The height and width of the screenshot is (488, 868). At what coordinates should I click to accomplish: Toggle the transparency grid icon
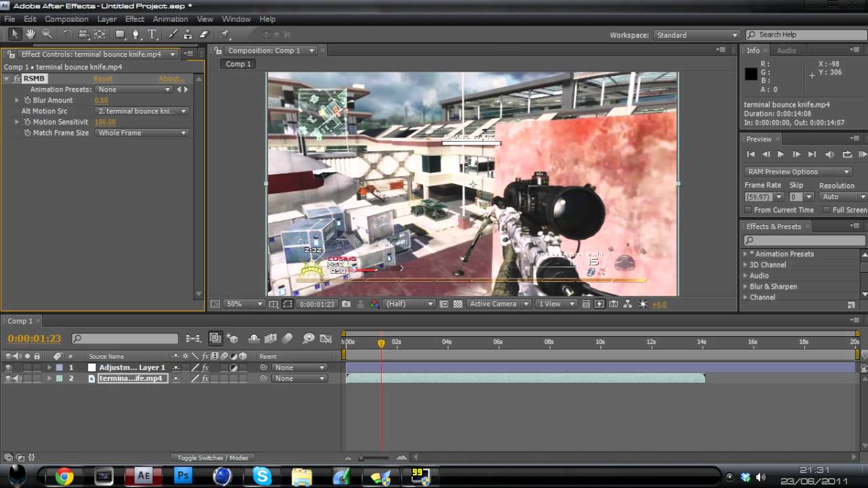458,304
